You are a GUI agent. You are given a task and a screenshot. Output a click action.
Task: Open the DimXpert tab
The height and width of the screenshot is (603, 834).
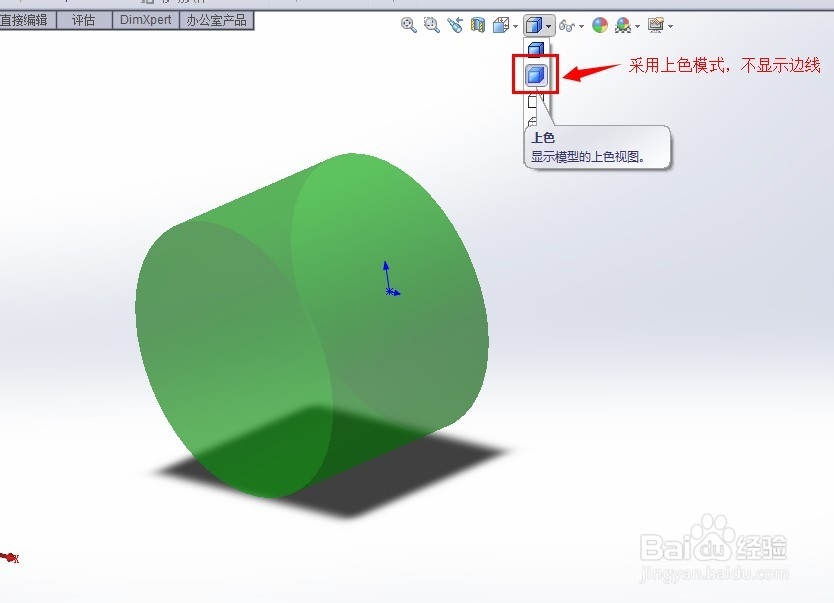[146, 20]
